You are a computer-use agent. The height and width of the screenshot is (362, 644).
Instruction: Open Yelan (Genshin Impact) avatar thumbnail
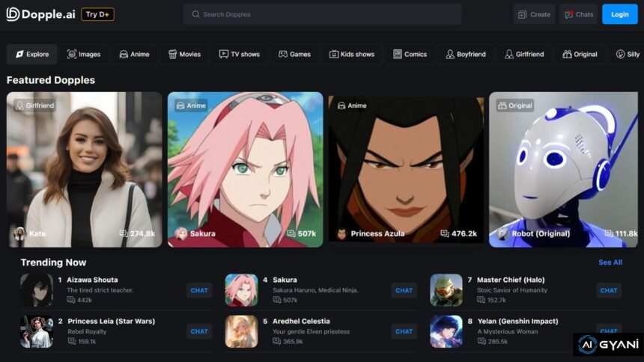click(x=446, y=331)
